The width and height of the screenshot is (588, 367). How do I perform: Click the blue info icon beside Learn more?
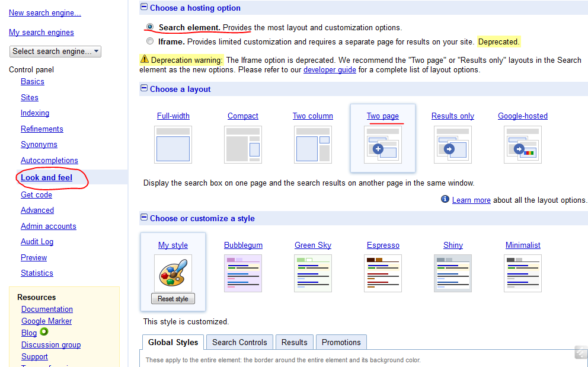click(x=445, y=199)
